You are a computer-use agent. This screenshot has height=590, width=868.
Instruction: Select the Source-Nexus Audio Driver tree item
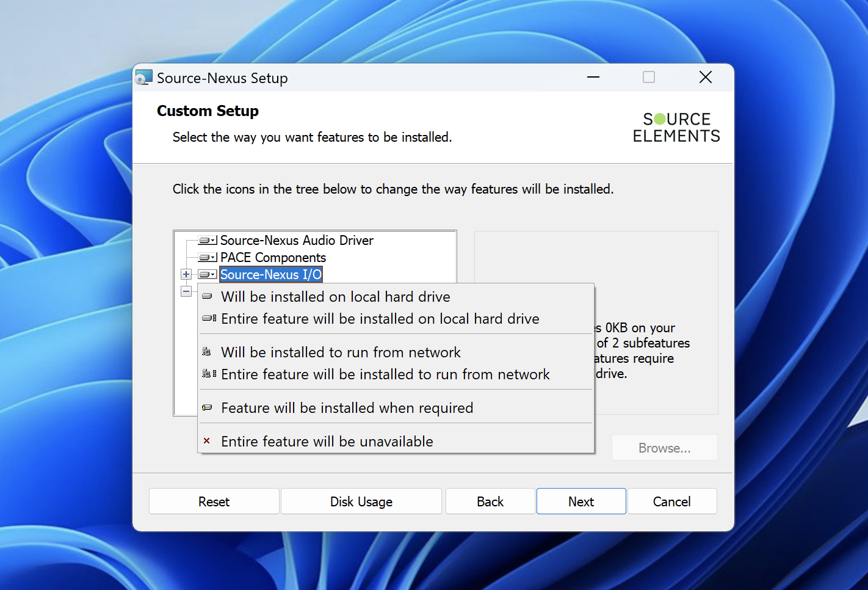(x=297, y=241)
